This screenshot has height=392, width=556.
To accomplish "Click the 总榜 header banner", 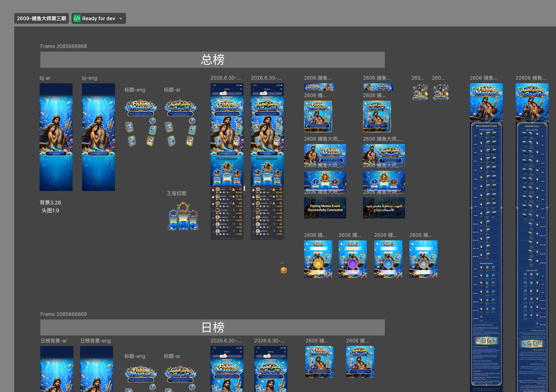I will pyautogui.click(x=212, y=60).
